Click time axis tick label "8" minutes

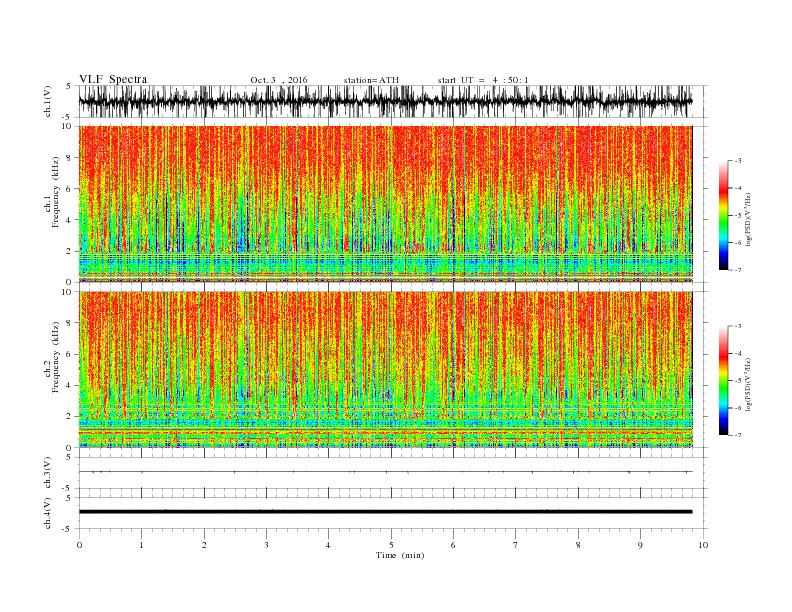(578, 545)
